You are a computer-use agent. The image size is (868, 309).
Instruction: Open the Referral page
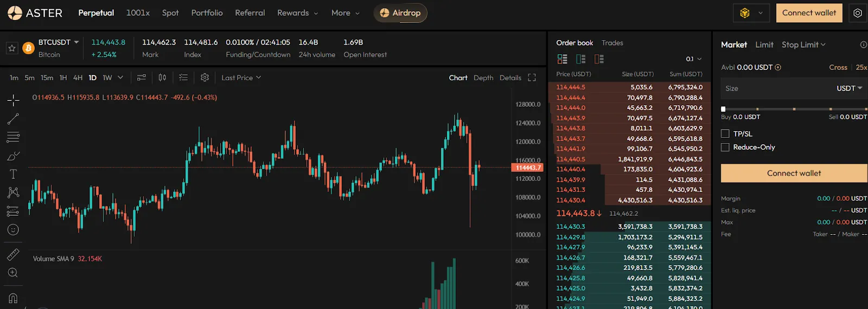point(250,13)
